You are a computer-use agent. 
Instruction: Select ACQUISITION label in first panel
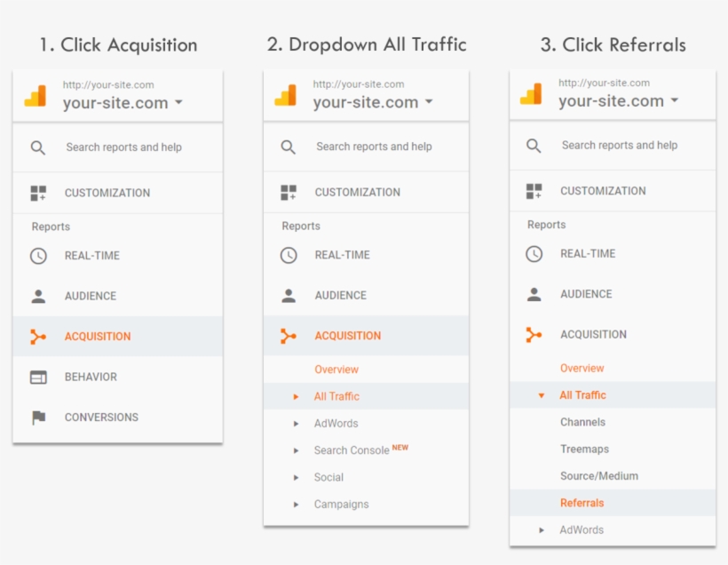(x=98, y=337)
